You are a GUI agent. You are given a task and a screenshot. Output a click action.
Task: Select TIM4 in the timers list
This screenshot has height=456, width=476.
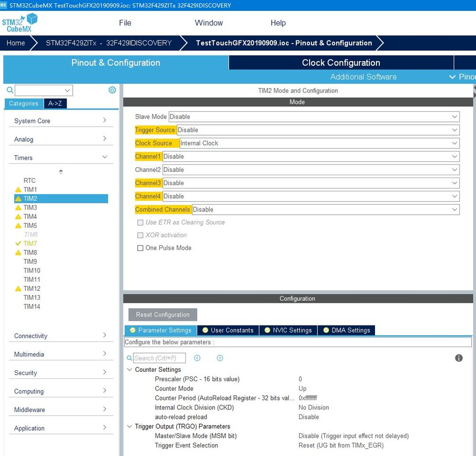pyautogui.click(x=30, y=217)
